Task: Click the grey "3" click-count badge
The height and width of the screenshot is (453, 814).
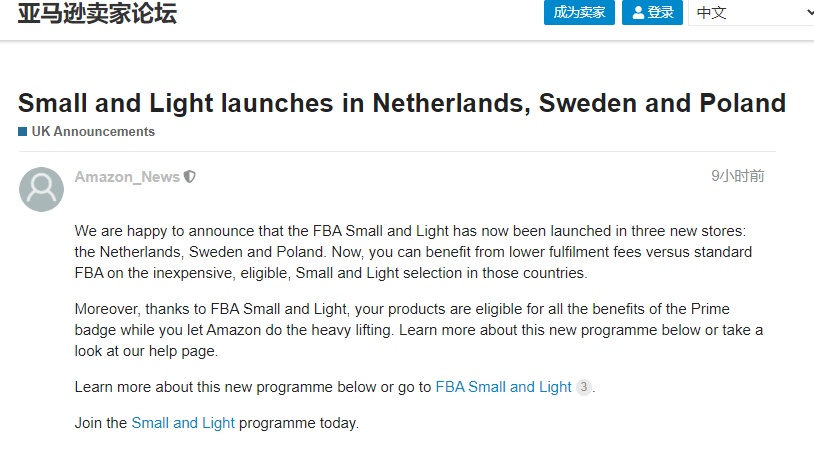Action: (585, 387)
